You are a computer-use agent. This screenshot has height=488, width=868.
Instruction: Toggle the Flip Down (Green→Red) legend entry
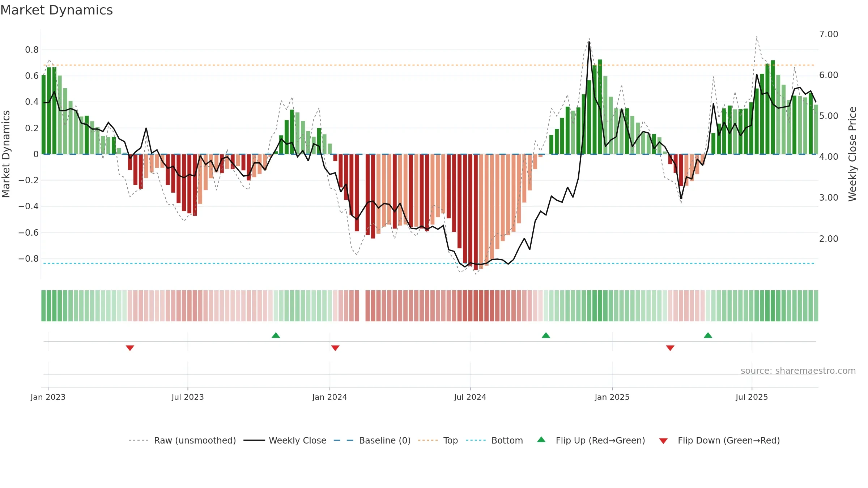719,441
